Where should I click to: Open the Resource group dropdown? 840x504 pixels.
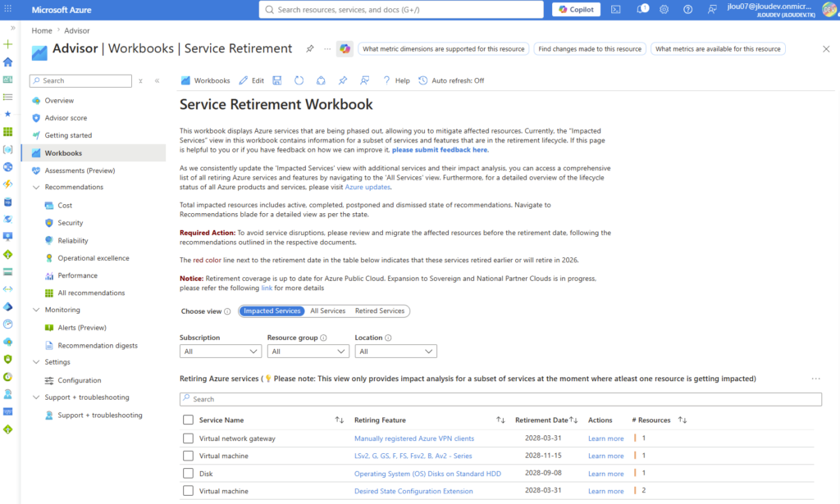coord(308,352)
